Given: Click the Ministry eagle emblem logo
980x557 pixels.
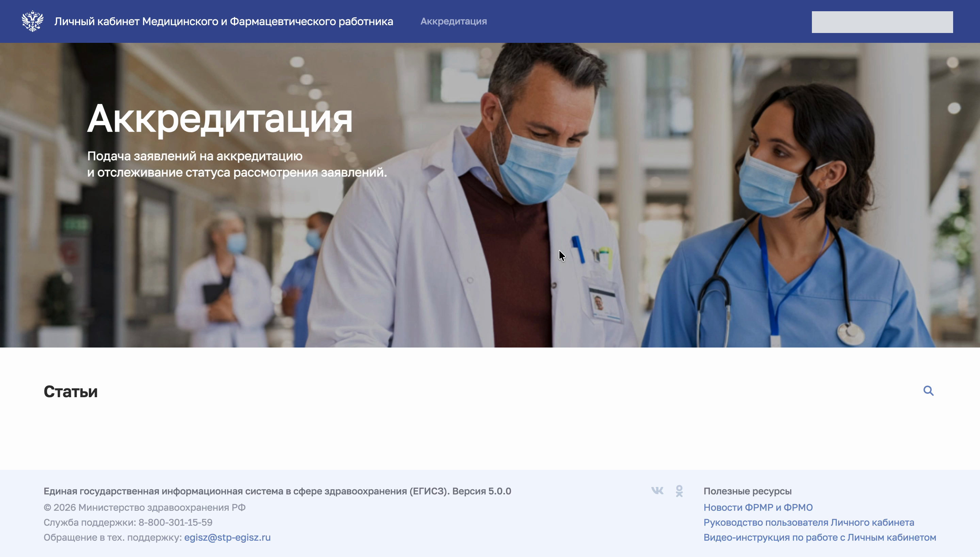Looking at the screenshot, I should [x=33, y=21].
